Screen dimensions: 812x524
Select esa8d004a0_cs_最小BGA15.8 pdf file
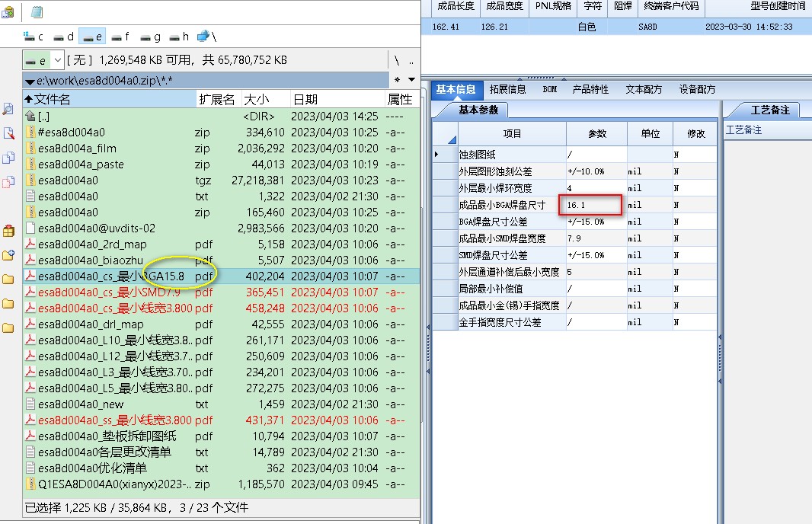[x=222, y=276]
